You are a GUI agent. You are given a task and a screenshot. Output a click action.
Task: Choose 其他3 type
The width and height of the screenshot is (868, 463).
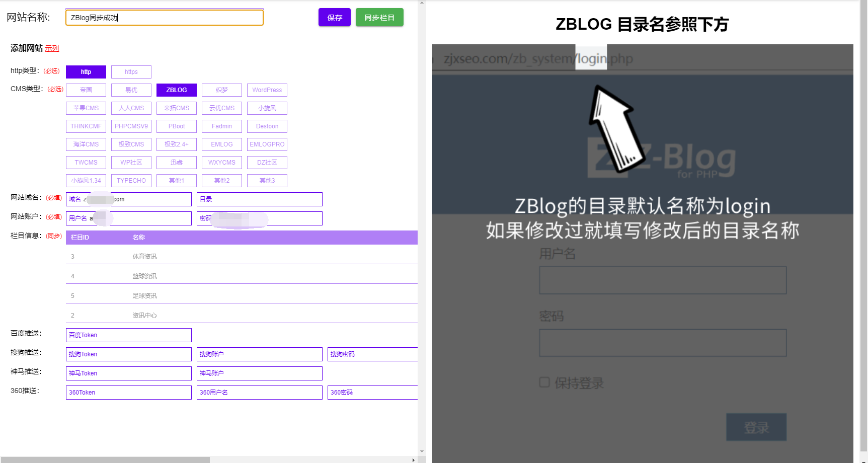(x=267, y=181)
